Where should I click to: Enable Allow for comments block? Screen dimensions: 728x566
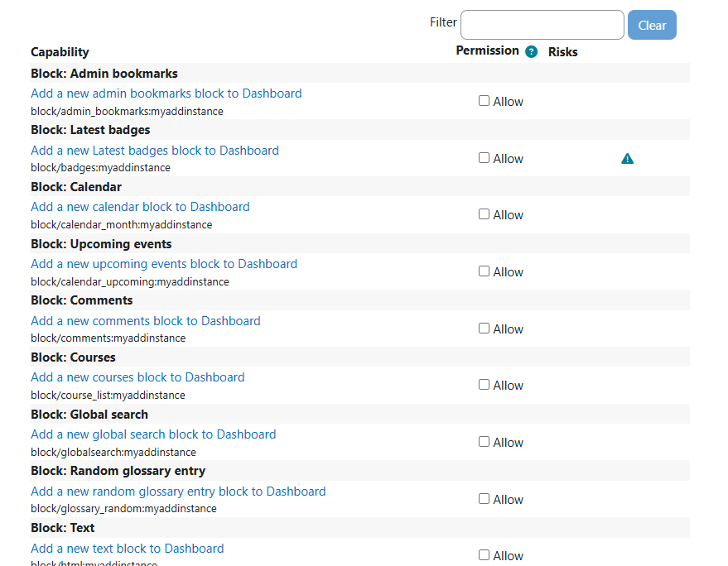pyautogui.click(x=485, y=329)
